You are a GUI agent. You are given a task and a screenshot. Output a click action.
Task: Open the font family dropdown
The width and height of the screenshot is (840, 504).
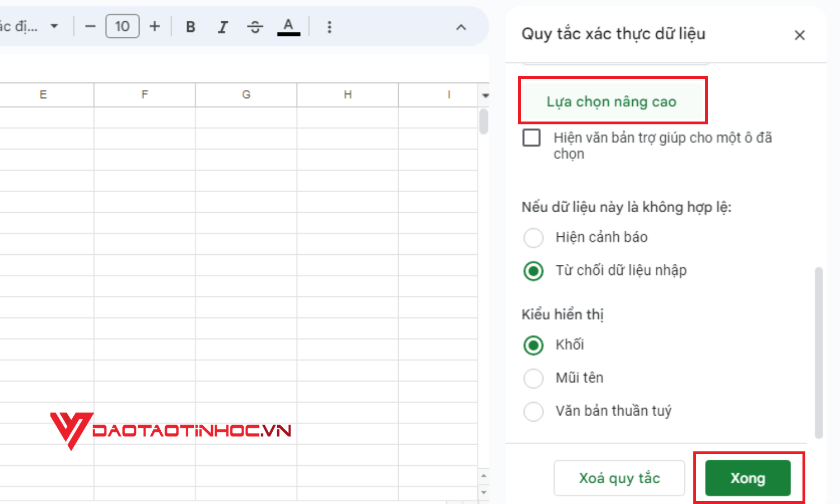point(29,26)
